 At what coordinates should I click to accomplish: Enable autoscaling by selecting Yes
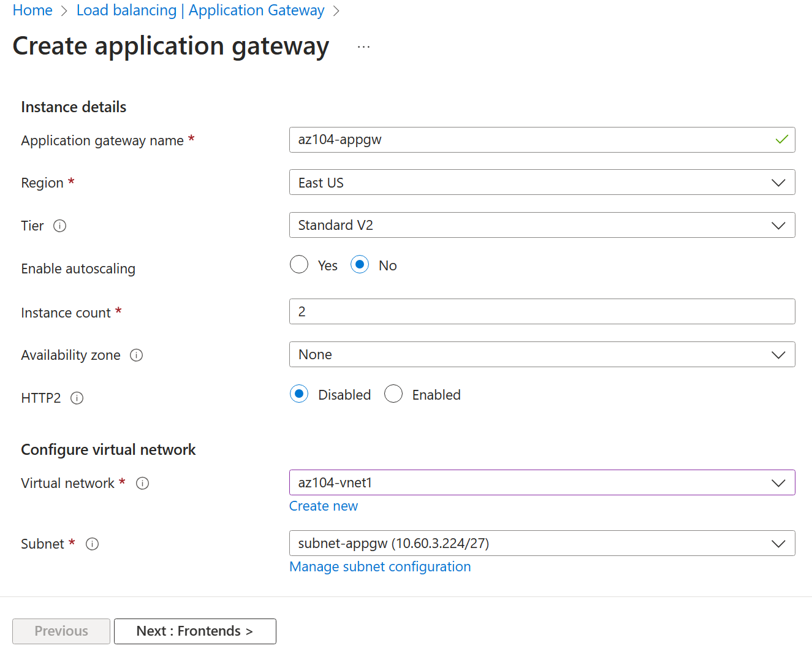pyautogui.click(x=299, y=264)
